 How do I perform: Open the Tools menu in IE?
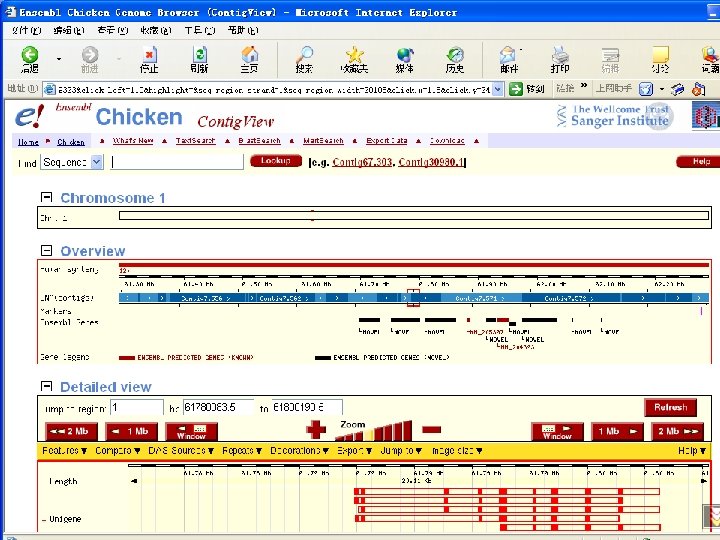pyautogui.click(x=200, y=30)
